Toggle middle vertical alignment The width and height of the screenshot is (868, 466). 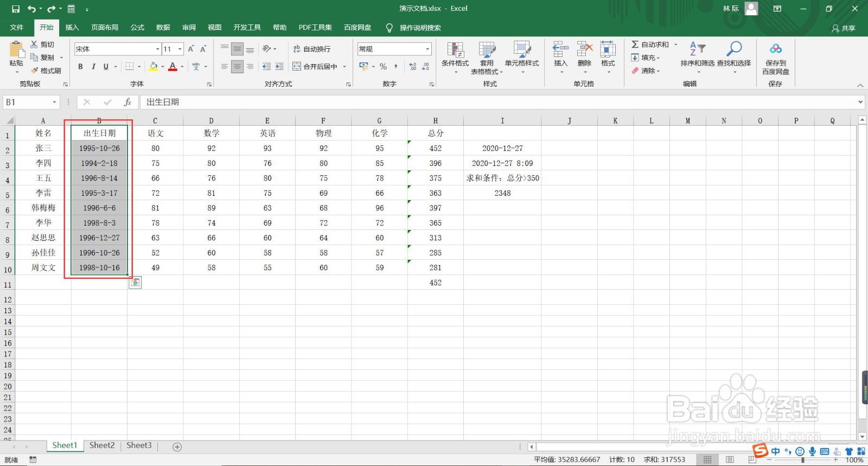[x=237, y=49]
